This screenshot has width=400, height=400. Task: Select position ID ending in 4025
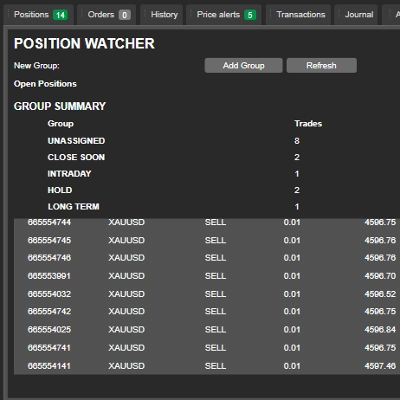click(49, 330)
